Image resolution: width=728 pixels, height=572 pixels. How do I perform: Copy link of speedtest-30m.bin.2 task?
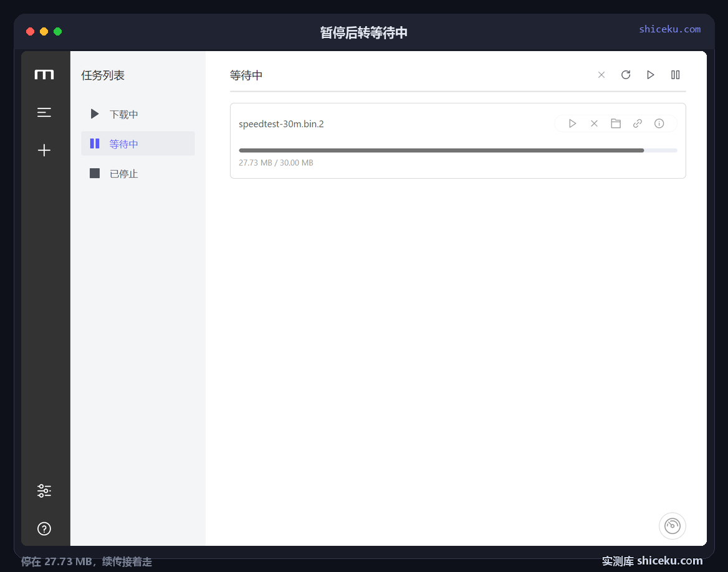coord(638,123)
